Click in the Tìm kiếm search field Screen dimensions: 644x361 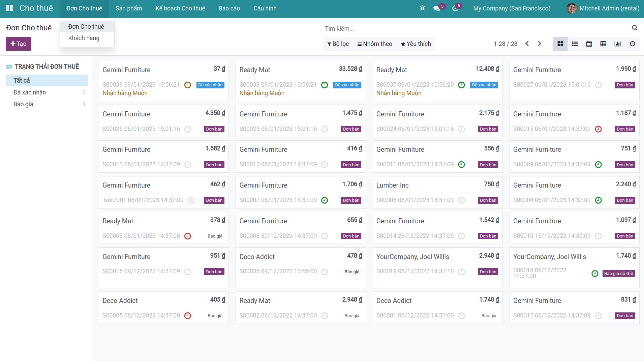[x=475, y=29]
